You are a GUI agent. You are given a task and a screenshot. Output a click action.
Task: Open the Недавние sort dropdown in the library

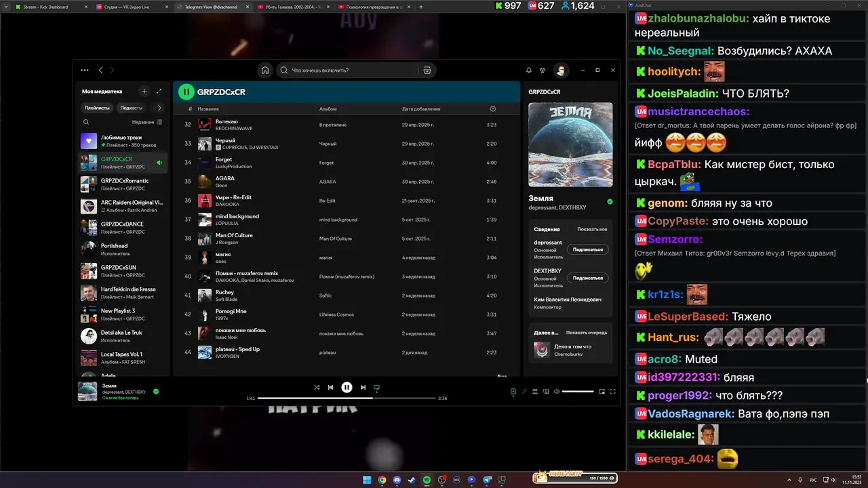[x=147, y=122]
